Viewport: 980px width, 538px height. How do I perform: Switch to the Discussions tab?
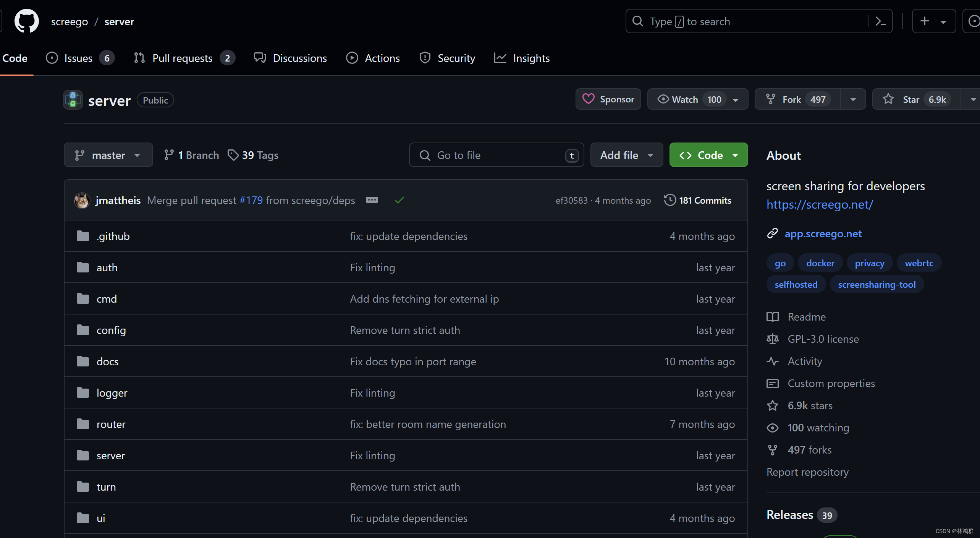[291, 58]
